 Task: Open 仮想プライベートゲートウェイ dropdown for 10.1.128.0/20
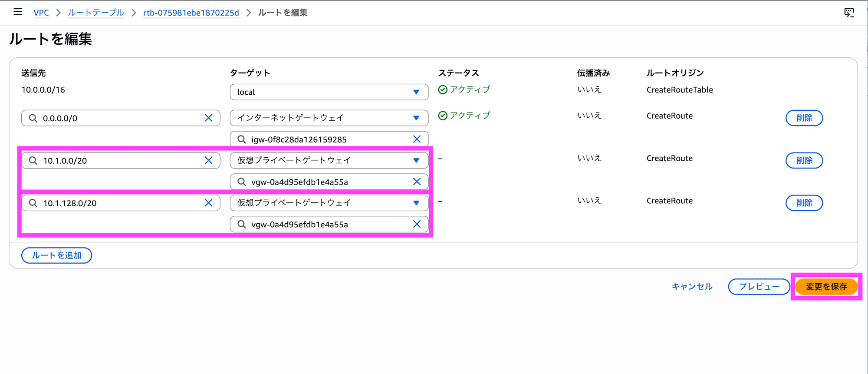[329, 203]
